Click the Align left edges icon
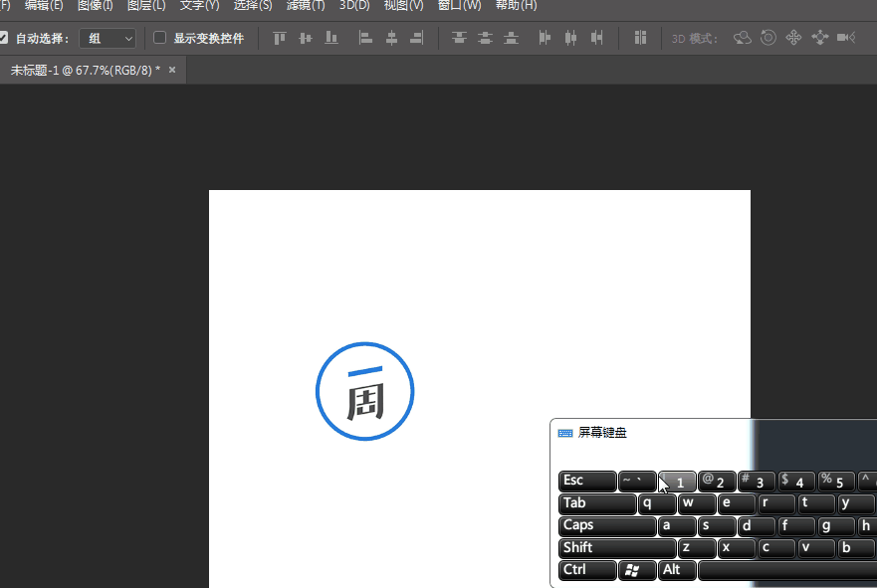The height and width of the screenshot is (588, 877). click(x=365, y=38)
